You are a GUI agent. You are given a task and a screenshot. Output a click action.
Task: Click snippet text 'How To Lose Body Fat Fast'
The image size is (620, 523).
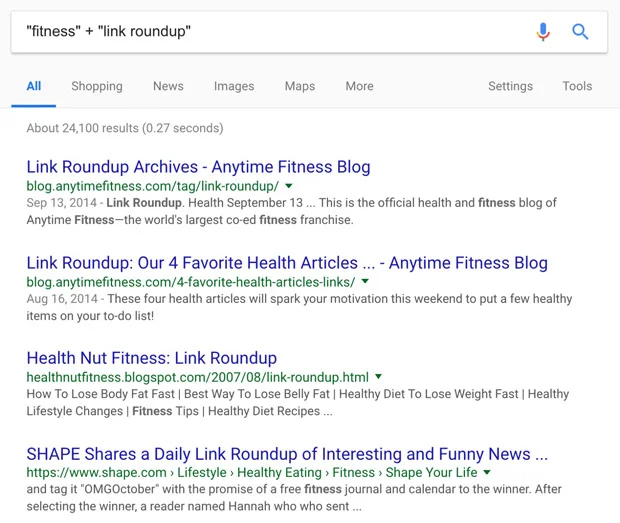(100, 394)
